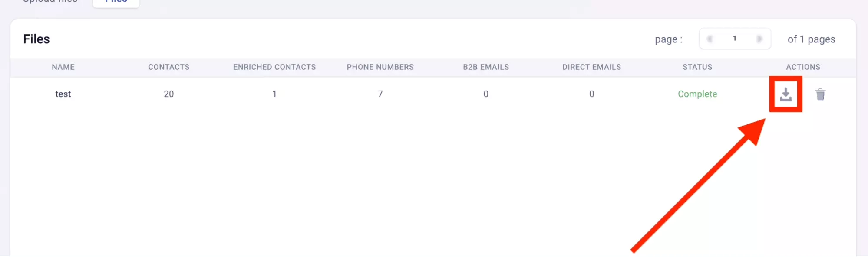
Task: Click the previous page arrow
Action: [710, 39]
